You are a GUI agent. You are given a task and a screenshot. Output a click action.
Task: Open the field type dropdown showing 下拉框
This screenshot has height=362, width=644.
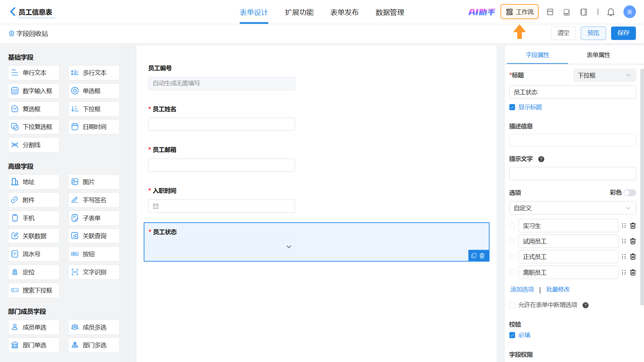(604, 75)
